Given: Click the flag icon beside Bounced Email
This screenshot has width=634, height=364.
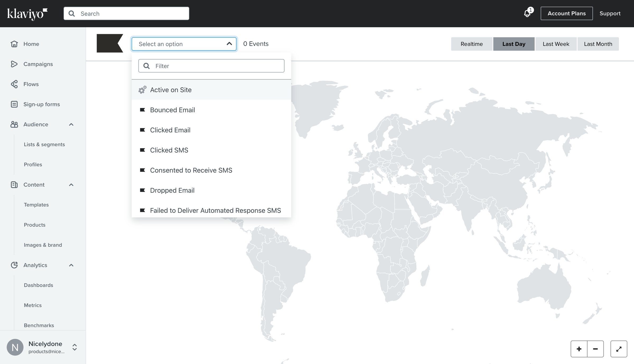Looking at the screenshot, I should coord(142,110).
